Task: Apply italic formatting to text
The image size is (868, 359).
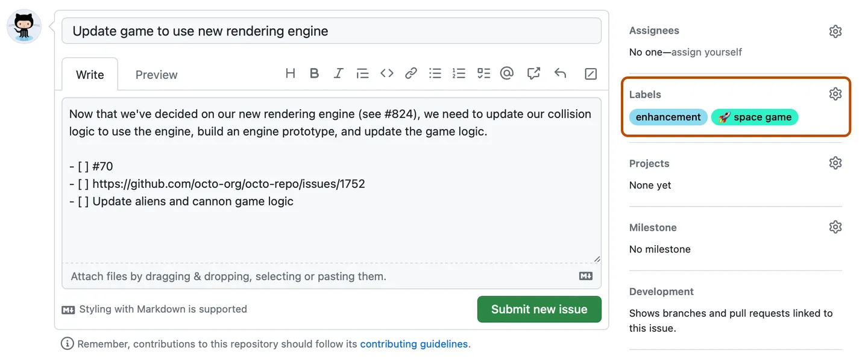Action: (x=338, y=73)
